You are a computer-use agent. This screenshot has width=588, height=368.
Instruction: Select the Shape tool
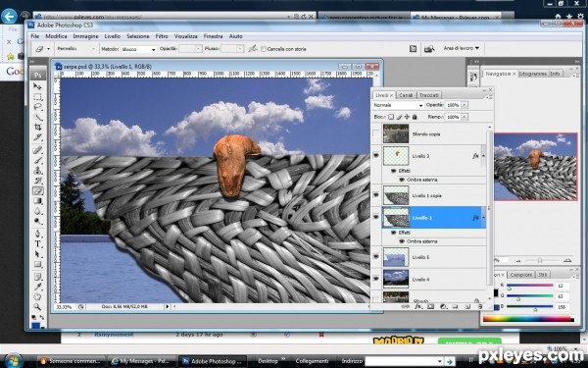coord(37,264)
